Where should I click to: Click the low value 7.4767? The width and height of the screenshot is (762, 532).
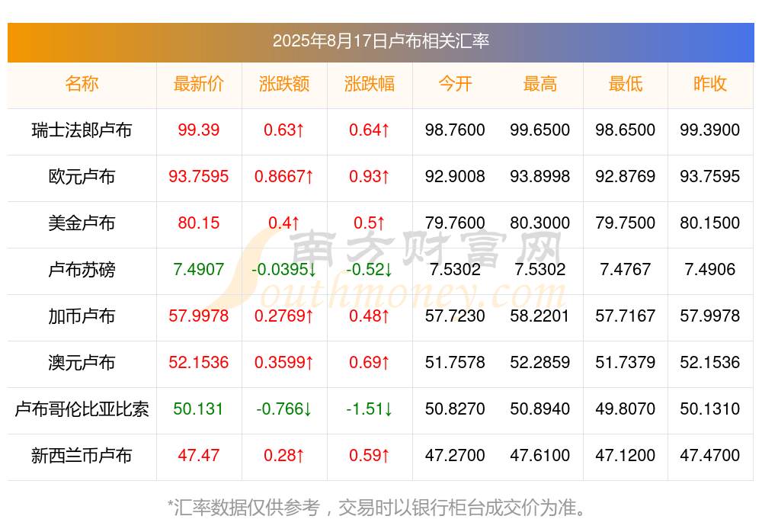[x=626, y=269]
